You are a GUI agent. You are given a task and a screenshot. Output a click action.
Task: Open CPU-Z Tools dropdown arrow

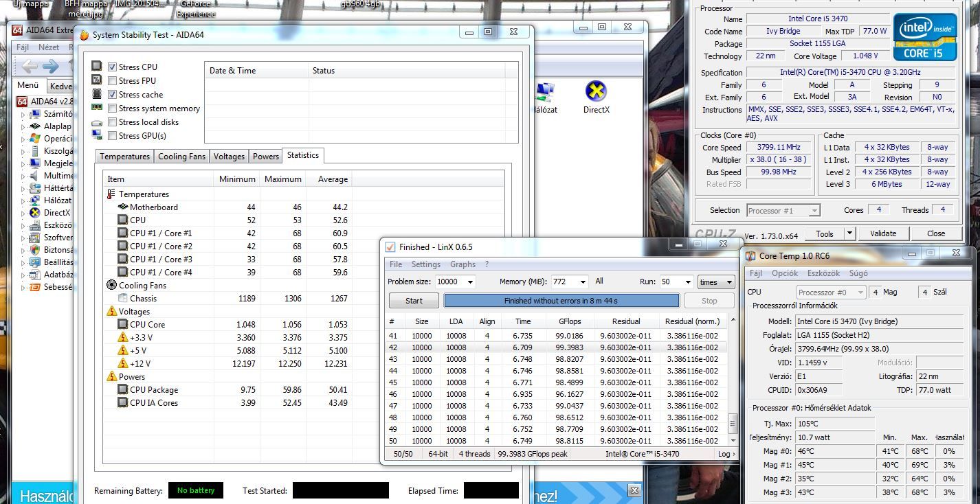pos(849,233)
